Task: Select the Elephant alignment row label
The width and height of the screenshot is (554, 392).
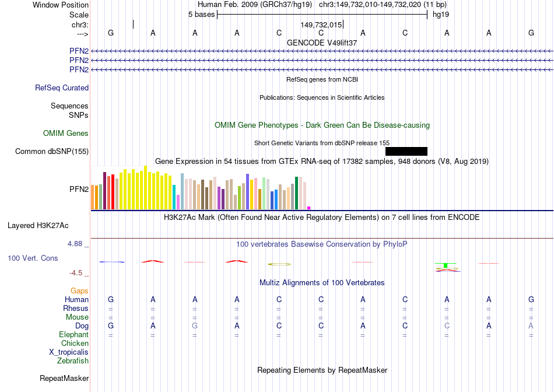Action: (x=74, y=334)
